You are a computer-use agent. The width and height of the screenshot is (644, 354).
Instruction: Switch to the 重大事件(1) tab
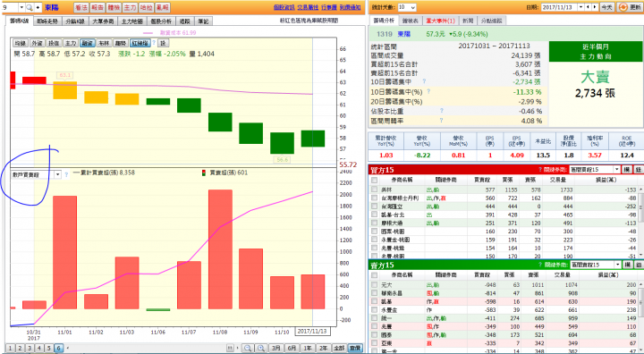[x=440, y=21]
